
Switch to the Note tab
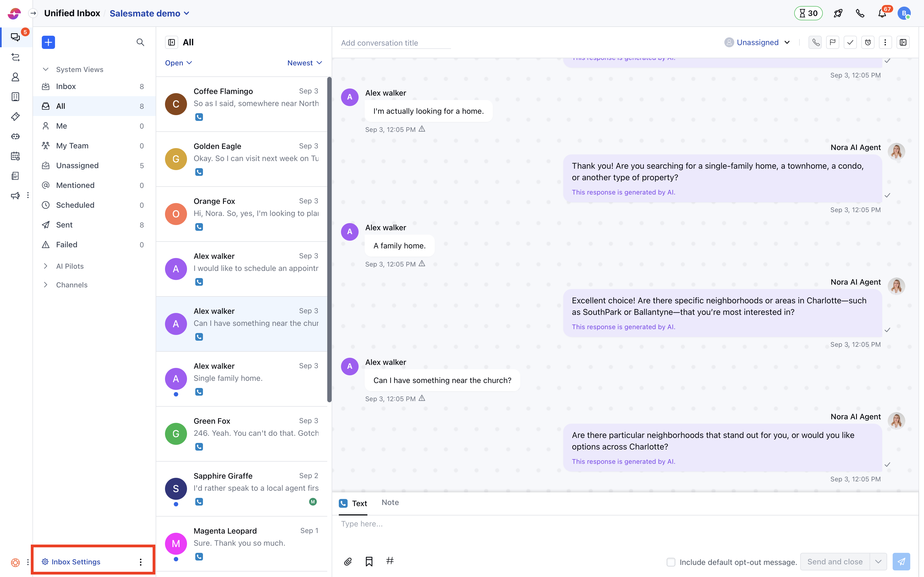390,503
